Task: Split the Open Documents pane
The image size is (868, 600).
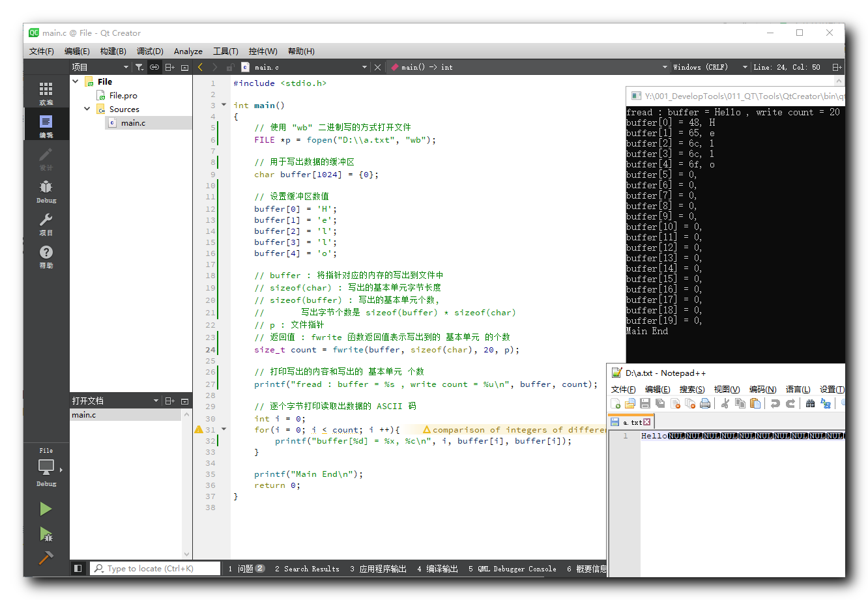Action: coord(170,401)
